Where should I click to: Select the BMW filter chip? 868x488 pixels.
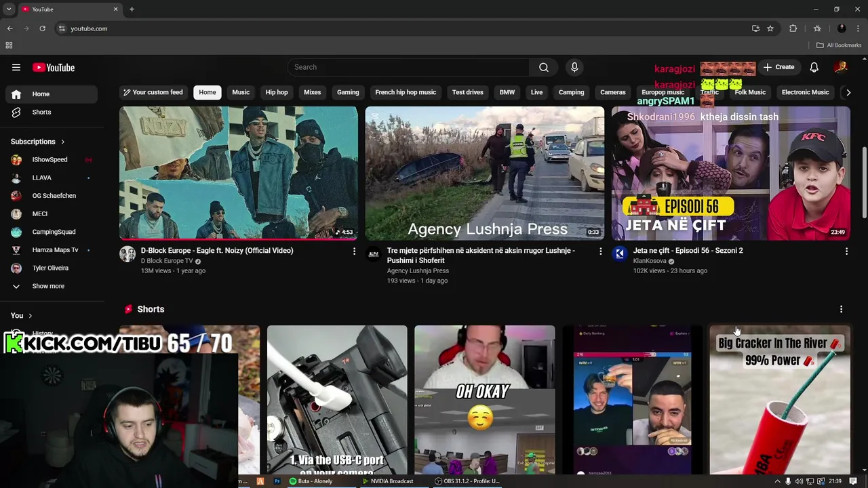click(507, 92)
